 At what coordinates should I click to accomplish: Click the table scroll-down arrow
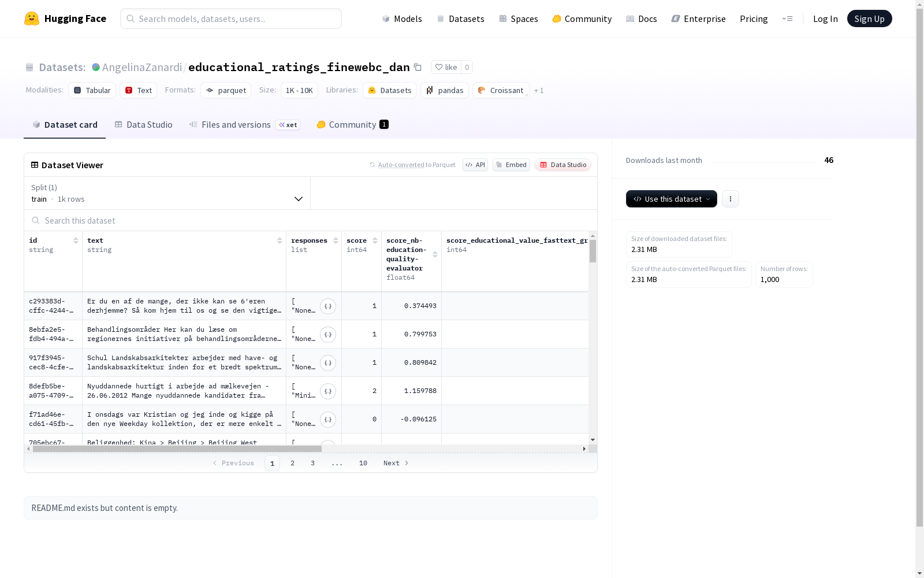[593, 440]
